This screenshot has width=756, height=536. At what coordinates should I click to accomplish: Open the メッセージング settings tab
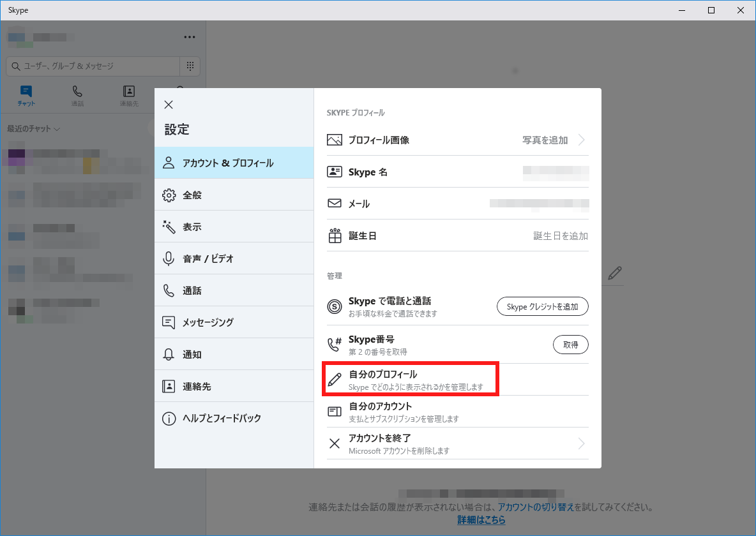coord(234,322)
